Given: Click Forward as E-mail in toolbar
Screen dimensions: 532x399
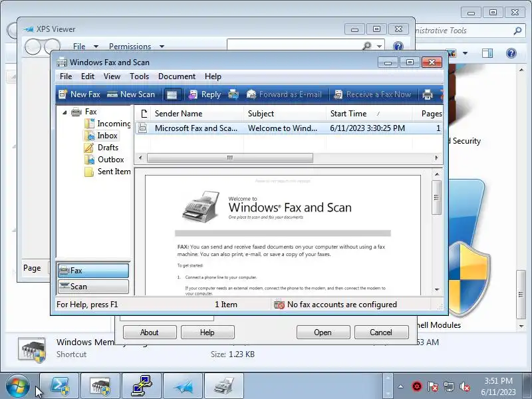Looking at the screenshot, I should 284,94.
